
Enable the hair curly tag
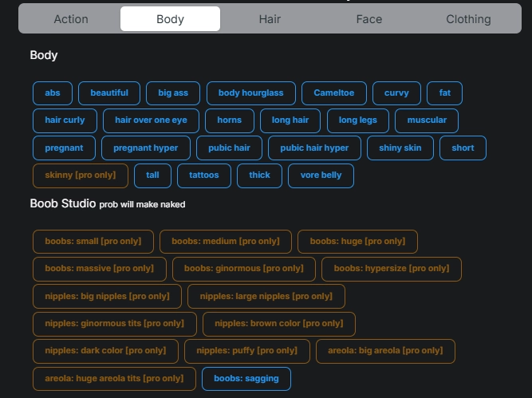tap(65, 120)
